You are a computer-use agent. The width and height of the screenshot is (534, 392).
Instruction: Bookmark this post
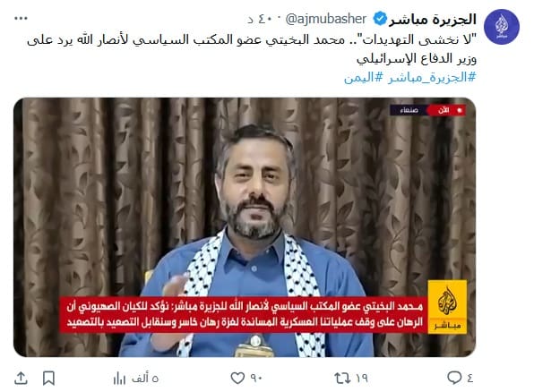48,378
